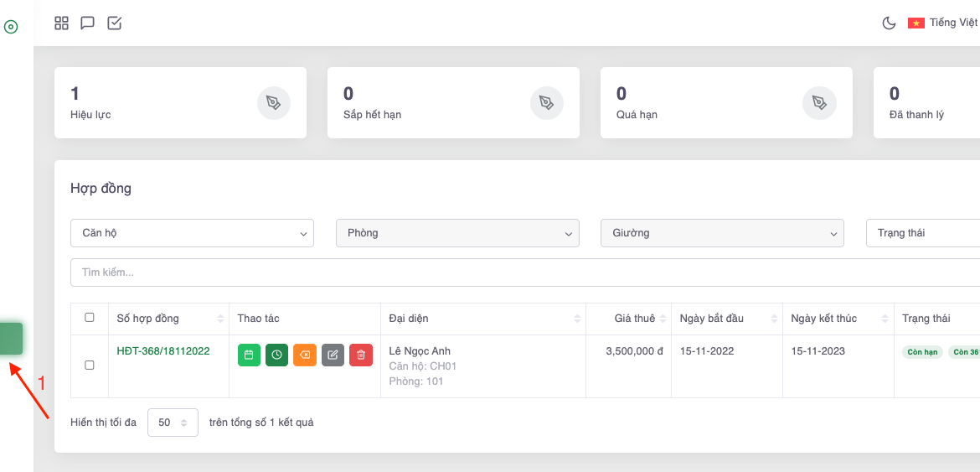Click the orange backspace action icon
980x472 pixels.
point(305,355)
